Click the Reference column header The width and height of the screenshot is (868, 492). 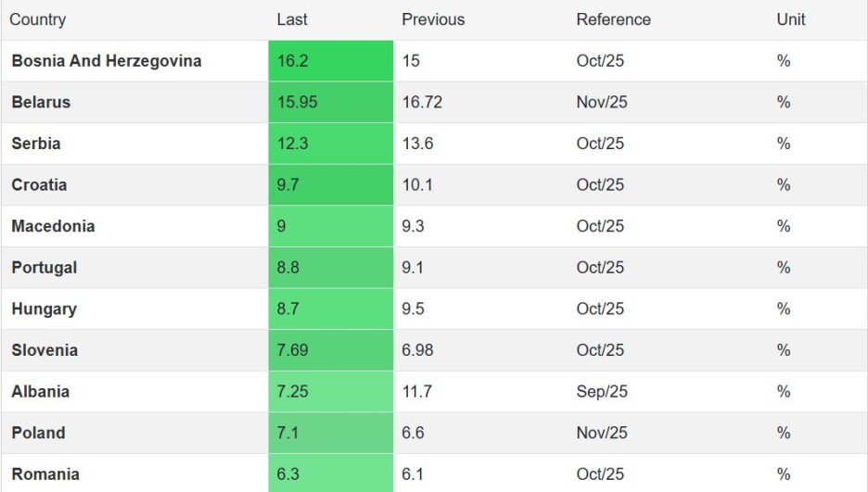pyautogui.click(x=613, y=19)
